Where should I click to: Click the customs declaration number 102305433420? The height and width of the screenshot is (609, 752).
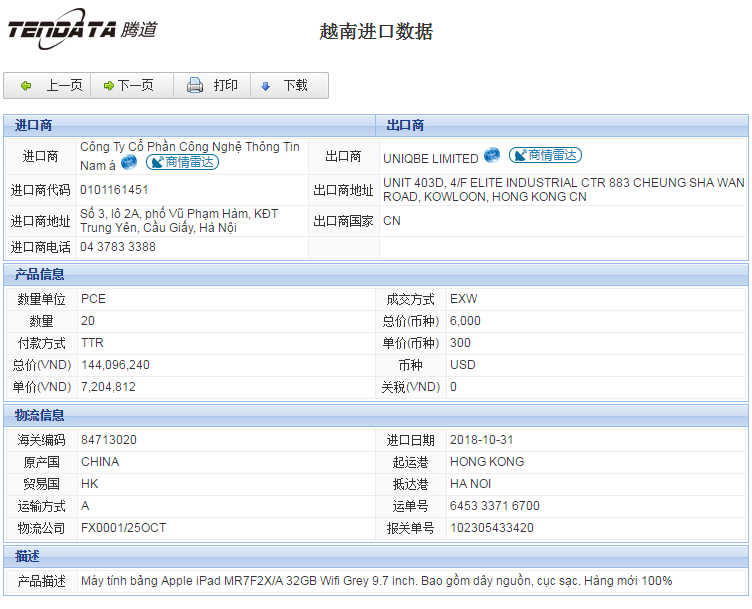[x=492, y=528]
